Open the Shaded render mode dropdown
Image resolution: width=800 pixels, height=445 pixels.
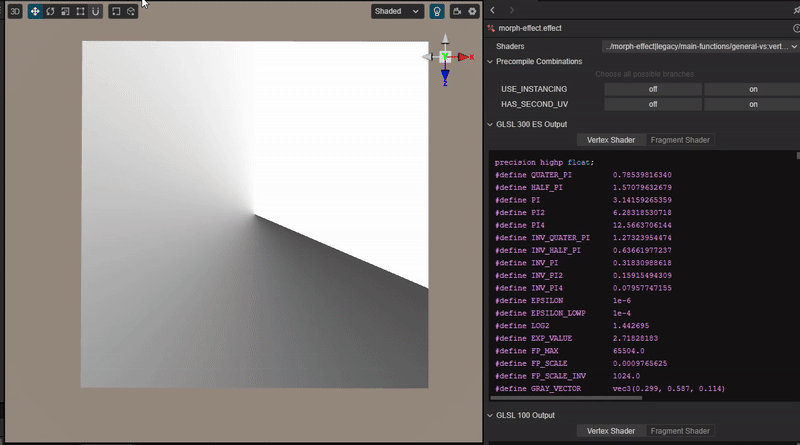(397, 11)
